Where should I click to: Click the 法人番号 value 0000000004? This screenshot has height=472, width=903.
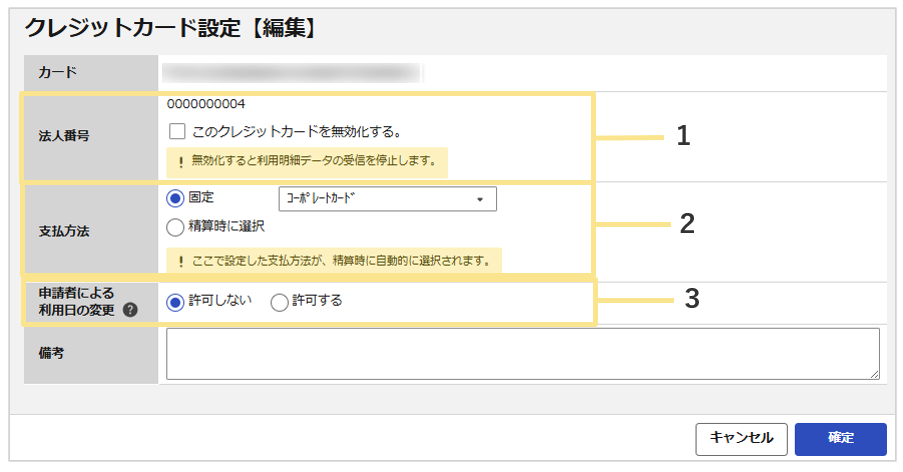click(206, 104)
